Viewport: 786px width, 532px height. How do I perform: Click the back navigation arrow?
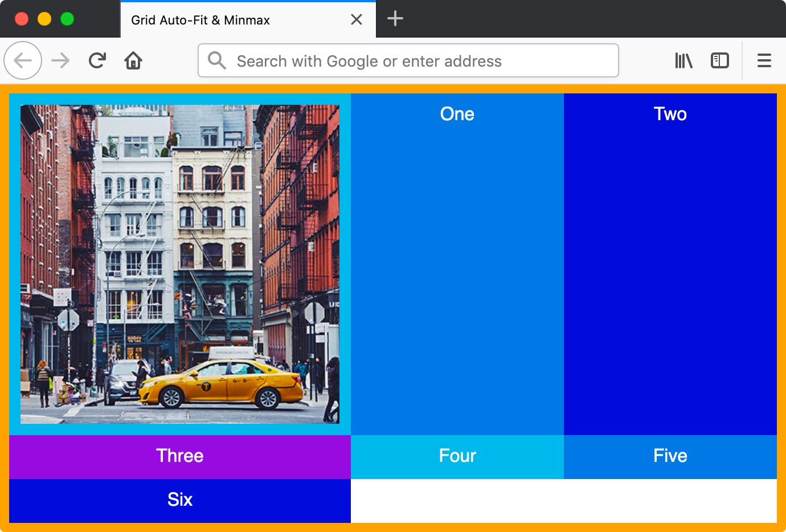pyautogui.click(x=23, y=60)
